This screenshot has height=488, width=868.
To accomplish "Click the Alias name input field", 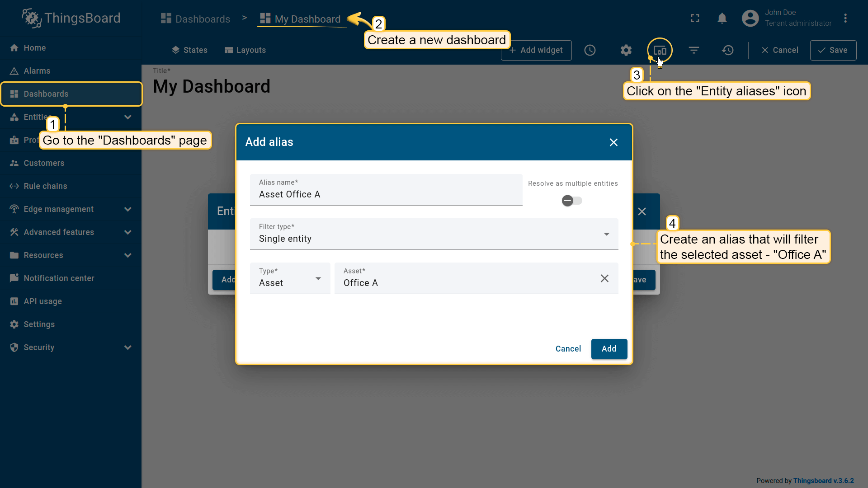I will (x=386, y=194).
